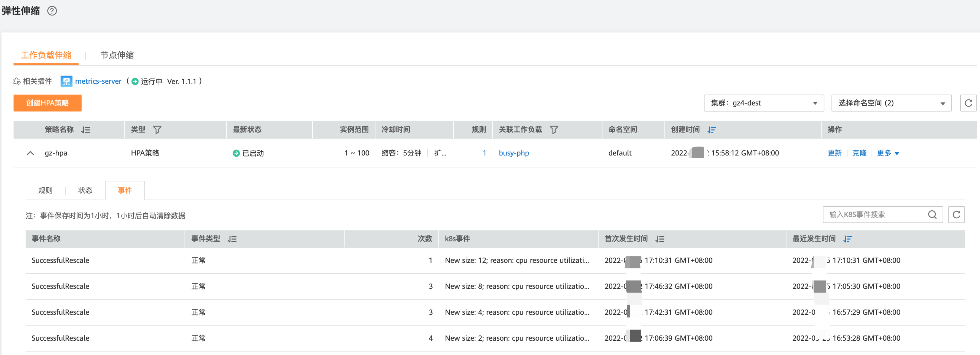The height and width of the screenshot is (355, 980).
Task: Click the 创建HPA策略 button
Action: [48, 103]
